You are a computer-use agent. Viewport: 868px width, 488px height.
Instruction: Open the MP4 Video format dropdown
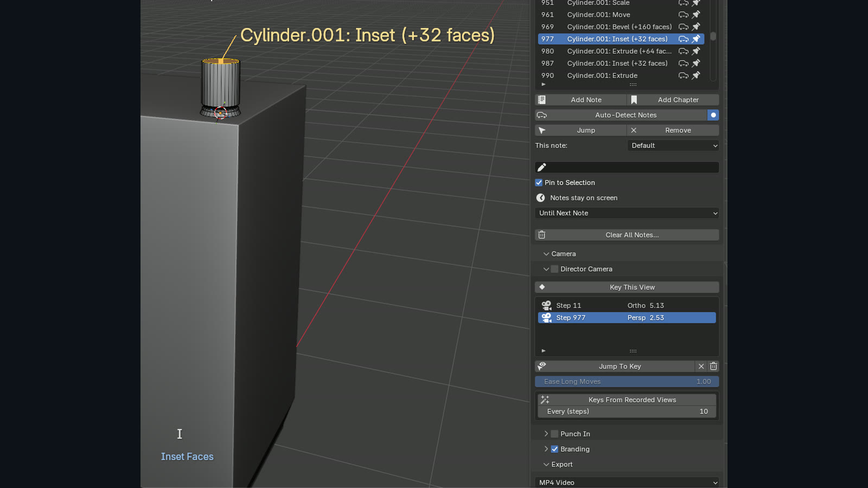coord(627,483)
